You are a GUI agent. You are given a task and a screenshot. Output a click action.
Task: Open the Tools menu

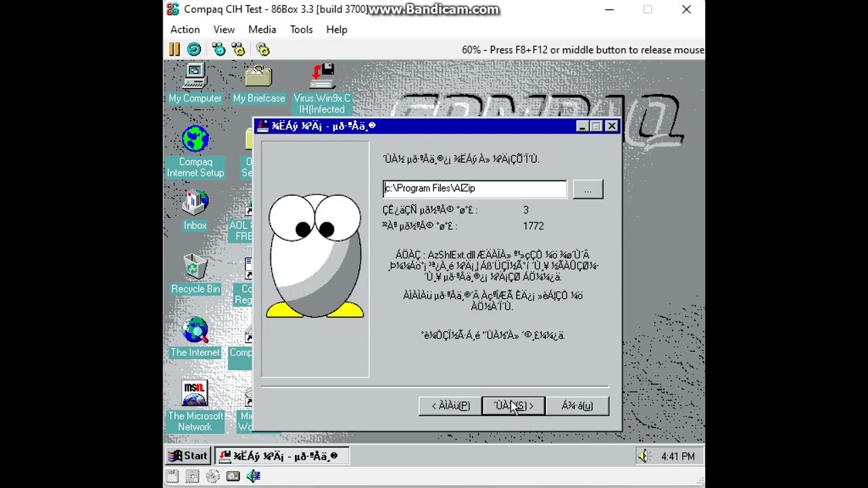tap(301, 30)
